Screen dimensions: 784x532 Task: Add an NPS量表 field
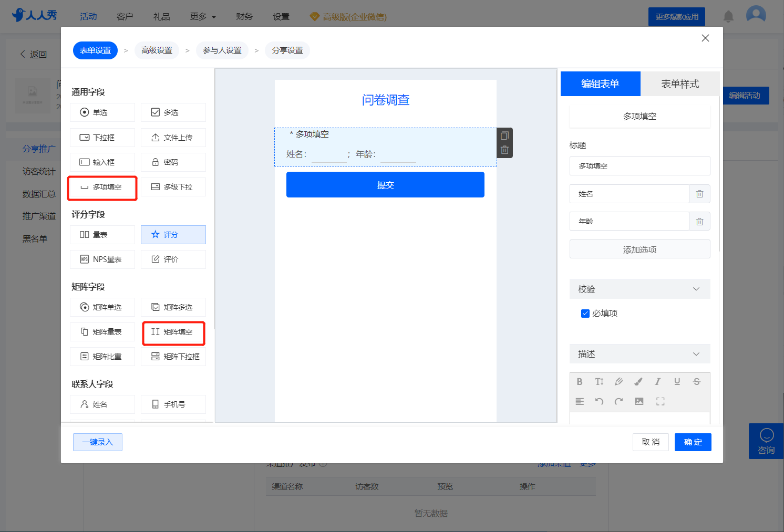(x=102, y=259)
